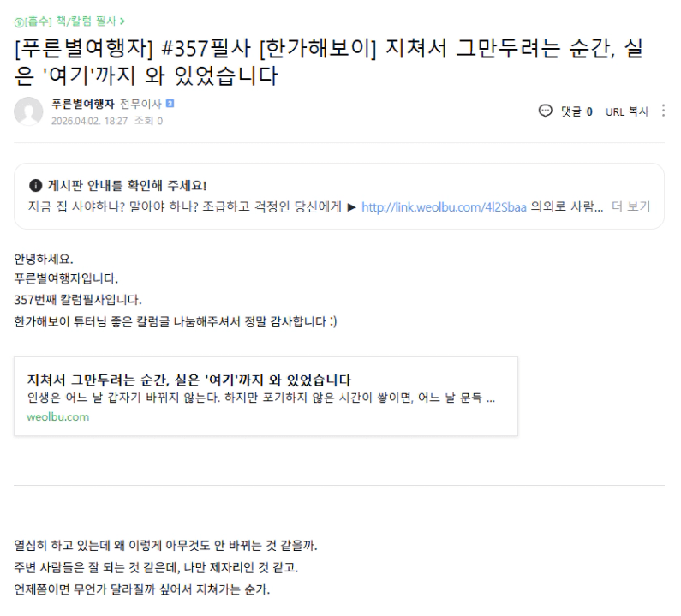Click the ► arrow in notice text
Image resolution: width=681 pixels, height=616 pixels.
coord(351,206)
